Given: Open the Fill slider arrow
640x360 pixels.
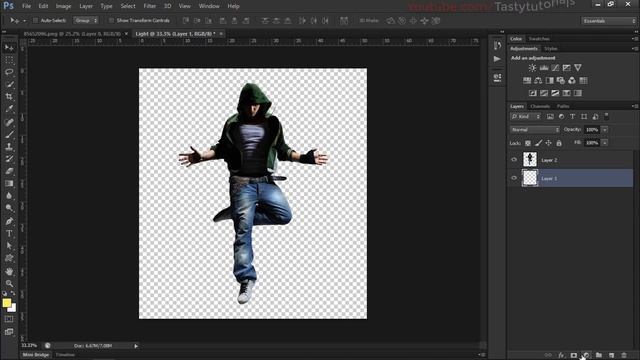Looking at the screenshot, I should pyautogui.click(x=604, y=143).
